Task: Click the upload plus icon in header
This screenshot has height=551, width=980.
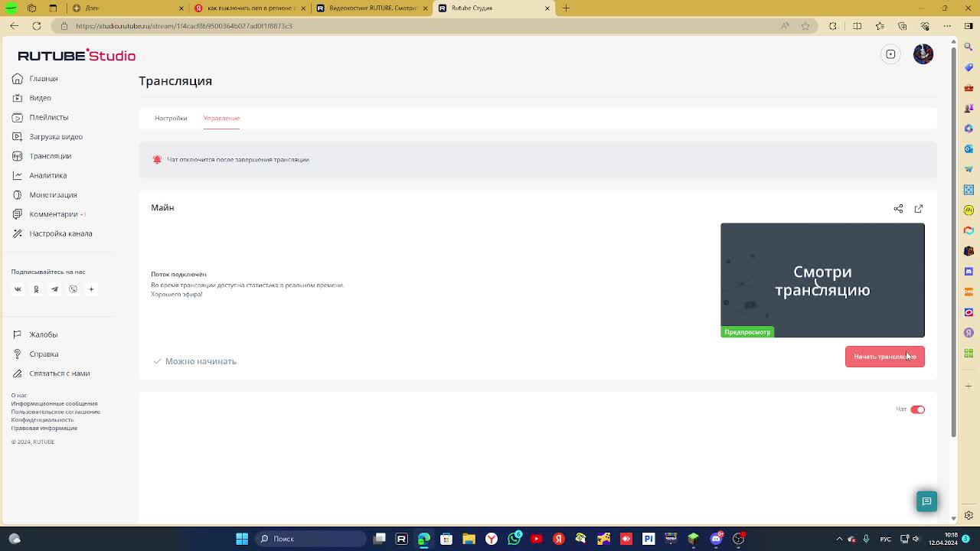Action: 890,54
